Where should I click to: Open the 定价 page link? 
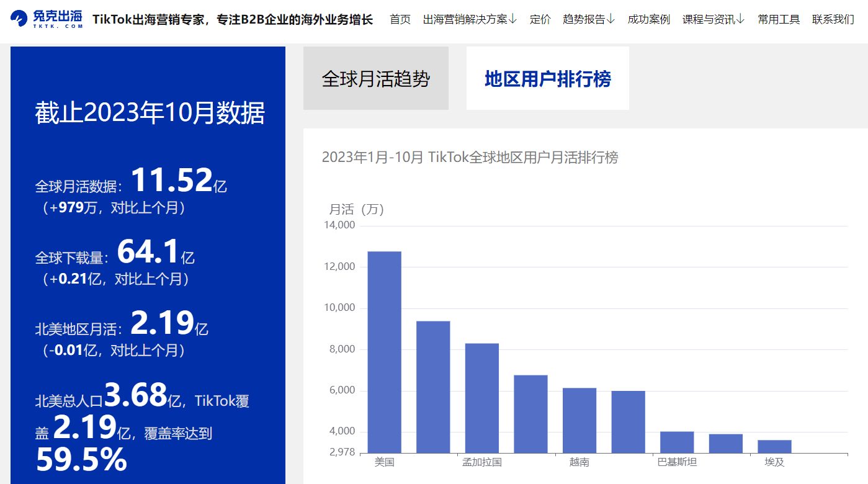coord(540,19)
